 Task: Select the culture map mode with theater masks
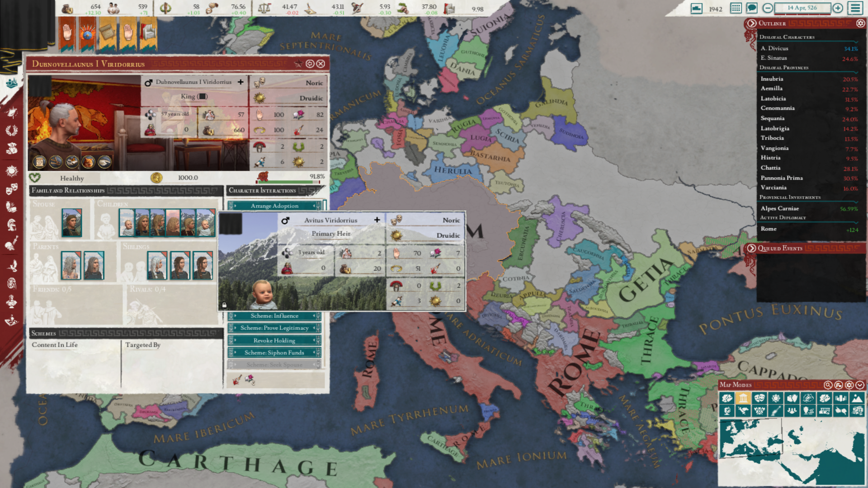point(759,398)
